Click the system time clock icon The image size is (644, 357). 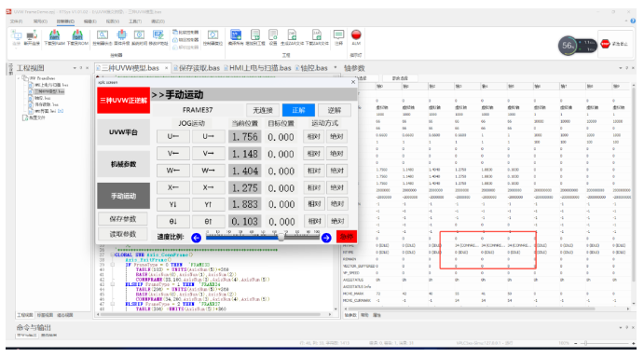click(139, 35)
